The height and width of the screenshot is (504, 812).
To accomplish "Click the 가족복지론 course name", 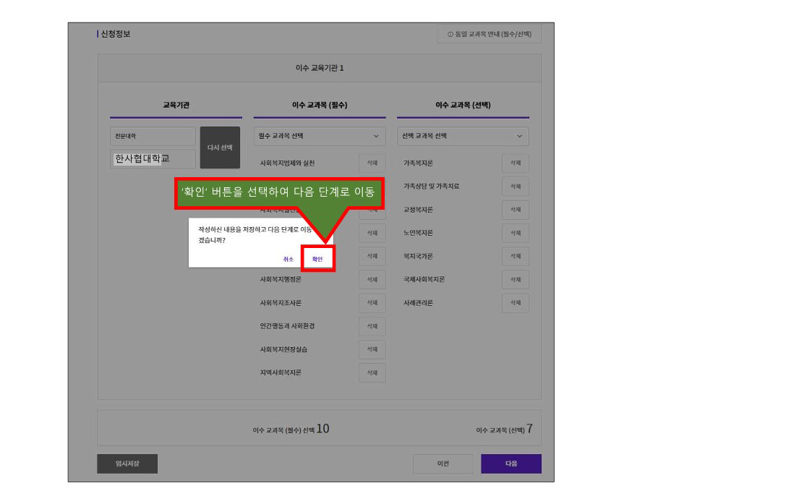I will 419,163.
